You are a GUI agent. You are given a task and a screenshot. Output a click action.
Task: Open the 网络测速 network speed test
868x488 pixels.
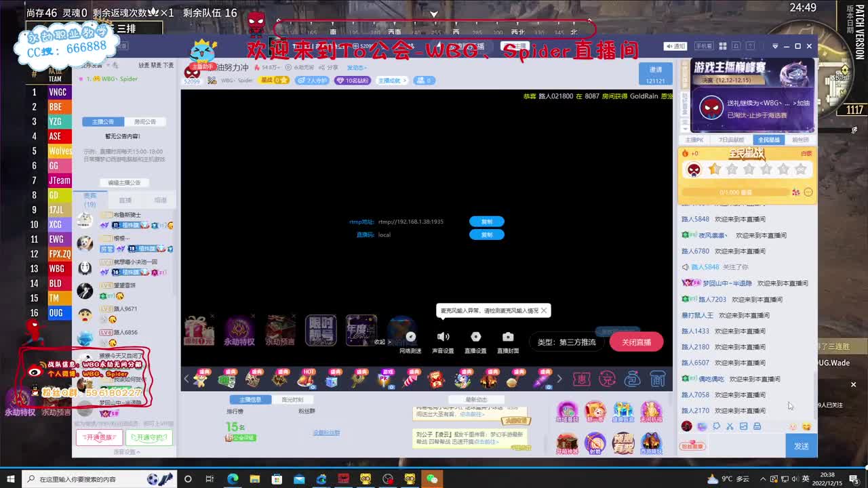pyautogui.click(x=410, y=342)
